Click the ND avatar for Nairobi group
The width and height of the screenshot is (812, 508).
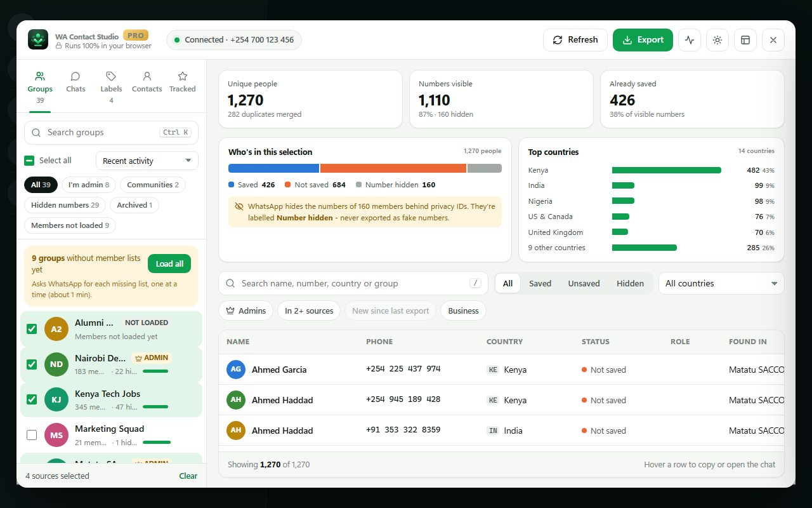(x=56, y=364)
